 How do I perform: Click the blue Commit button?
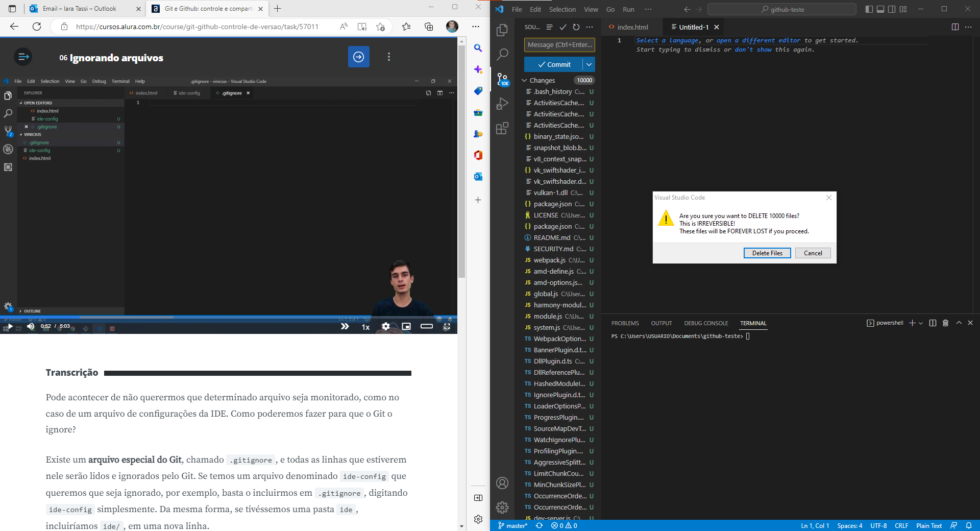[x=554, y=64]
